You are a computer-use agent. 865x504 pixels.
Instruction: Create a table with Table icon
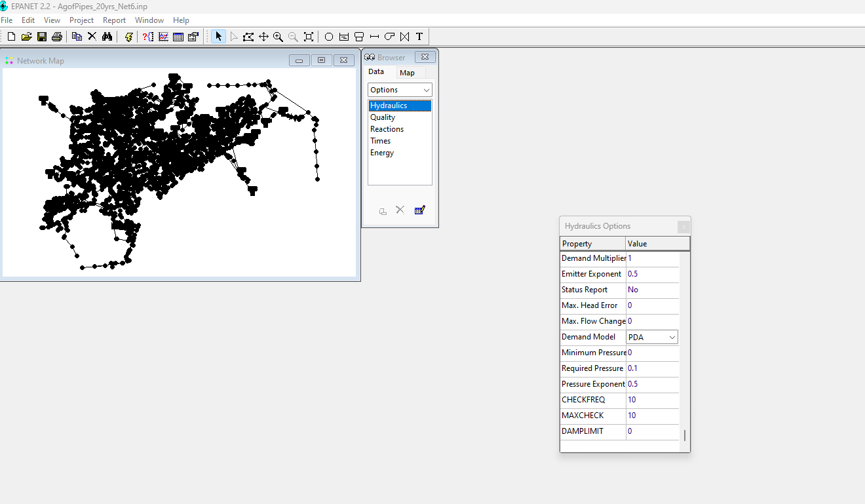coord(178,37)
